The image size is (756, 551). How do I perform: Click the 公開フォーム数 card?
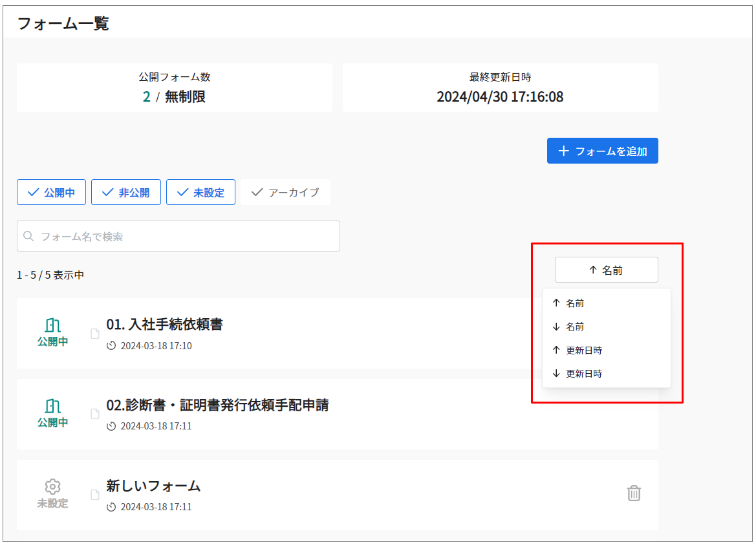[175, 88]
